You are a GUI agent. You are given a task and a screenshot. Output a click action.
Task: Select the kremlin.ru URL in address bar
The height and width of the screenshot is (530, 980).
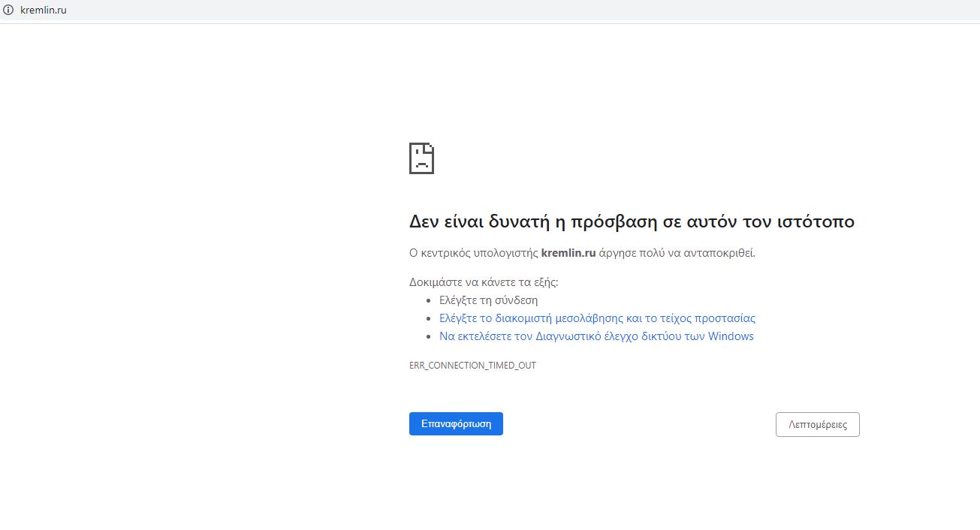tap(44, 10)
